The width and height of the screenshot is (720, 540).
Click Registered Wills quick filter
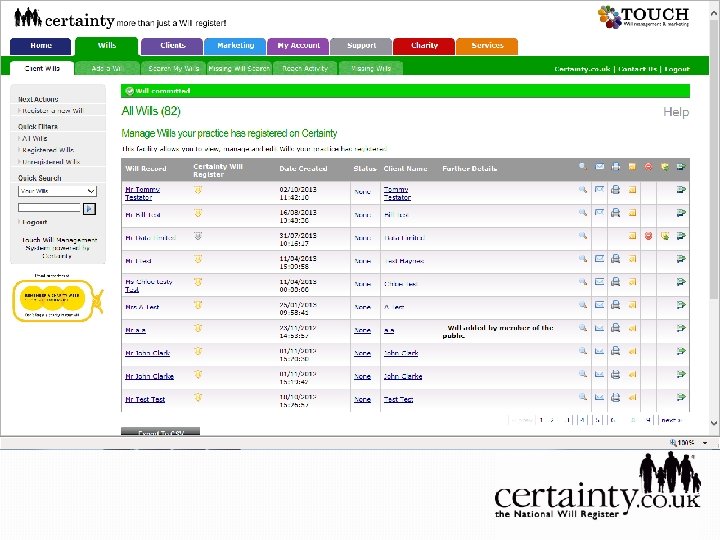[x=48, y=150]
